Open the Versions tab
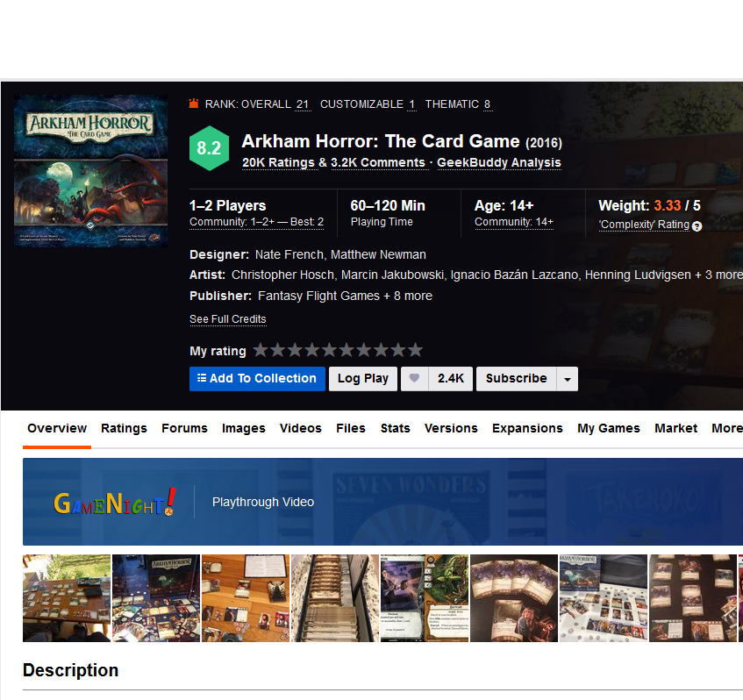The height and width of the screenshot is (700, 743). point(451,428)
